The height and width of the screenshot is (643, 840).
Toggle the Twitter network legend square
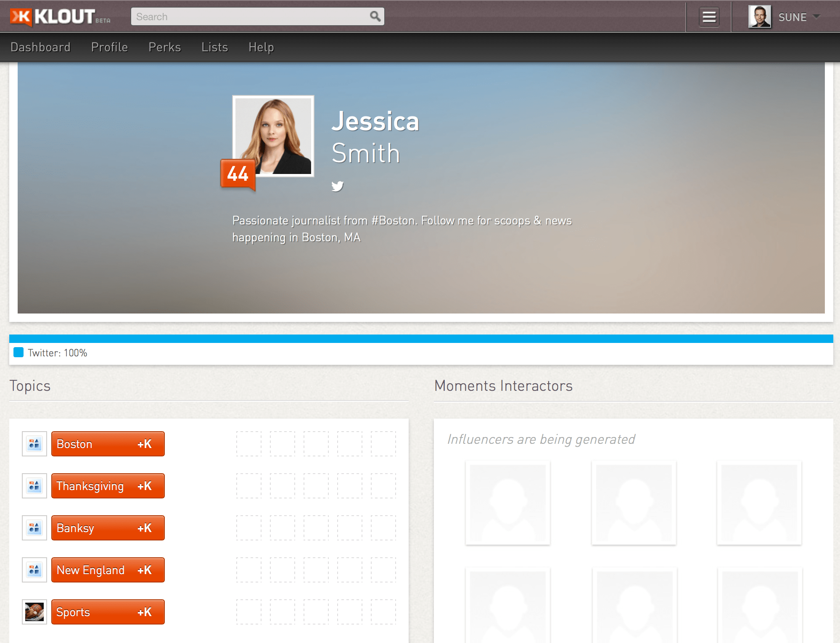pos(18,352)
